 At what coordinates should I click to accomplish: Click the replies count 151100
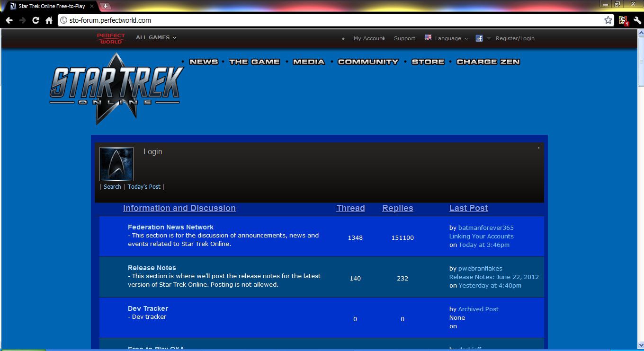point(402,237)
